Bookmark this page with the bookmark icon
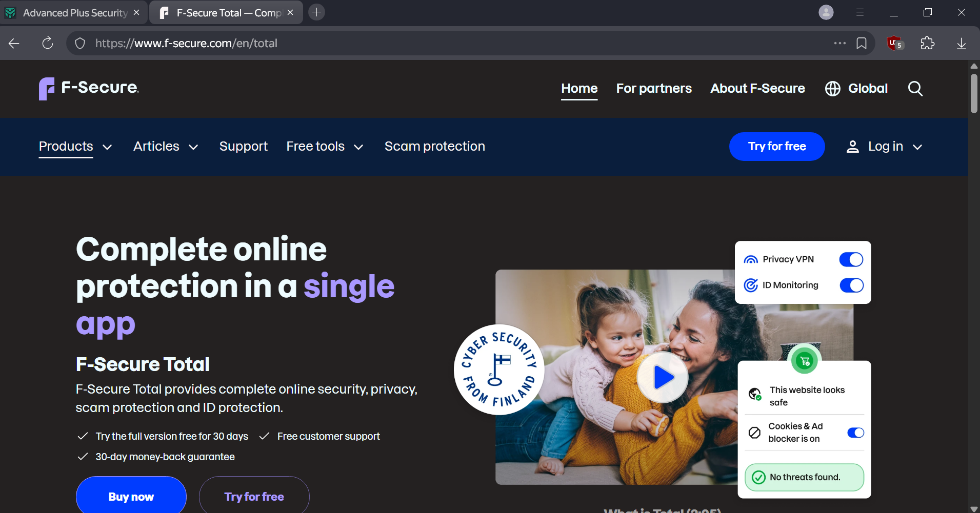 coord(862,44)
